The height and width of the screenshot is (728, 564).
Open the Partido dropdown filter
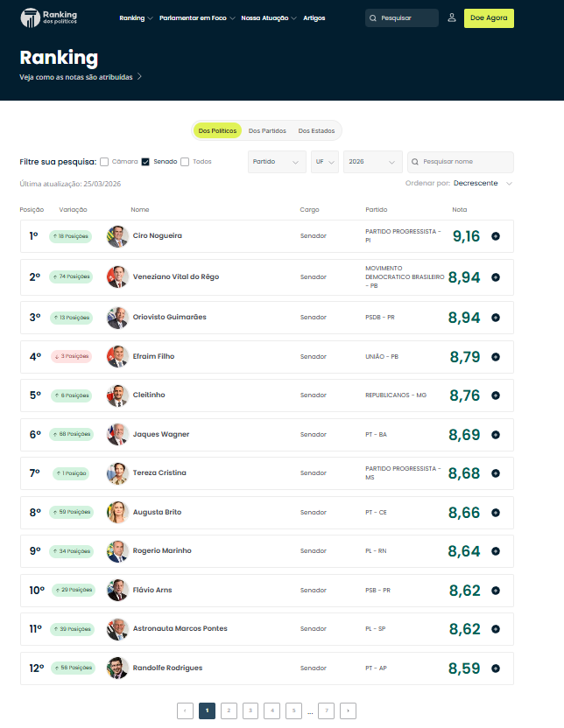[x=276, y=162]
